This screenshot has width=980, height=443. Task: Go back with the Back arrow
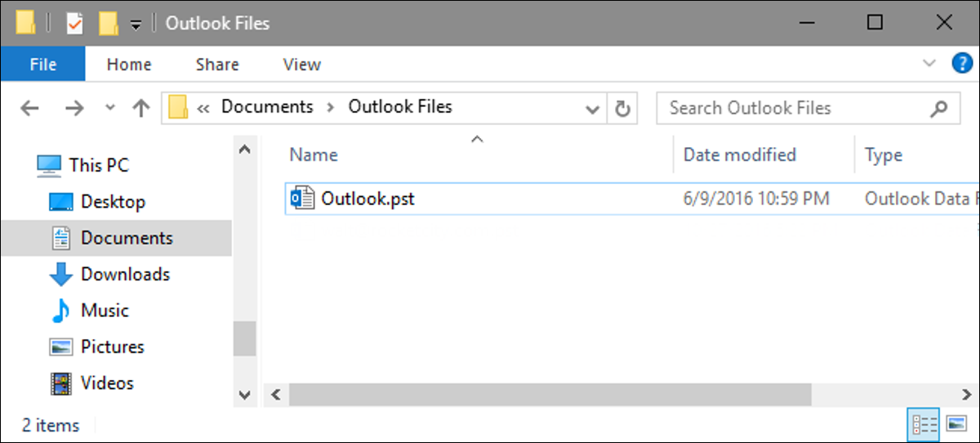point(29,108)
